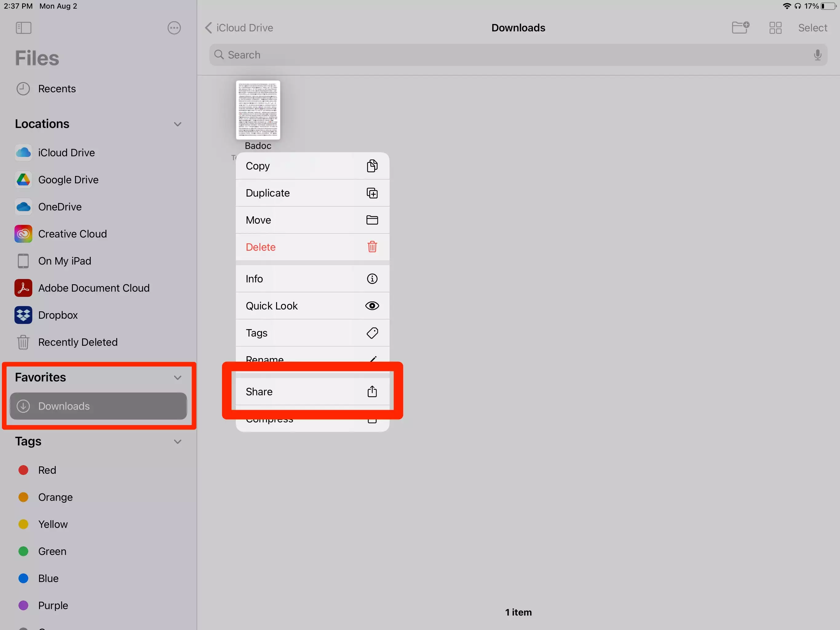Screen dimensions: 840x630
Task: Click the Search field
Action: 513,55
